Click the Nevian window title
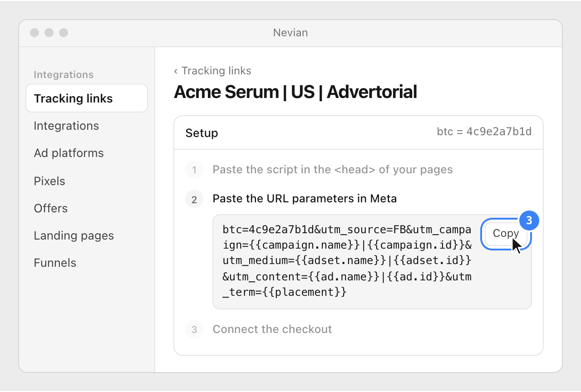 click(x=290, y=33)
